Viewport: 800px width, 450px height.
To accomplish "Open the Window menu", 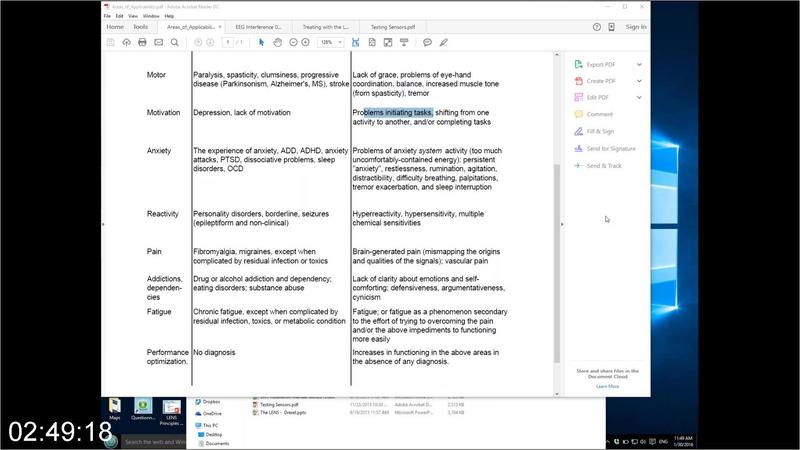I will (151, 16).
